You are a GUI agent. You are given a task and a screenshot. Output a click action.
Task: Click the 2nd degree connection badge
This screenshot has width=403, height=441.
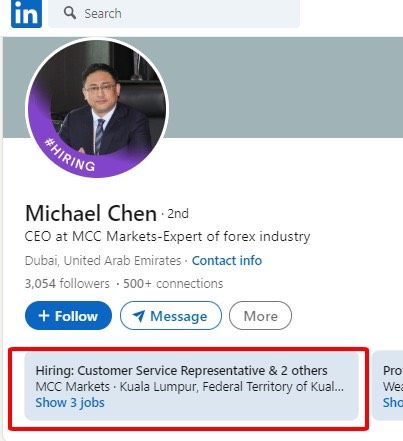point(178,214)
